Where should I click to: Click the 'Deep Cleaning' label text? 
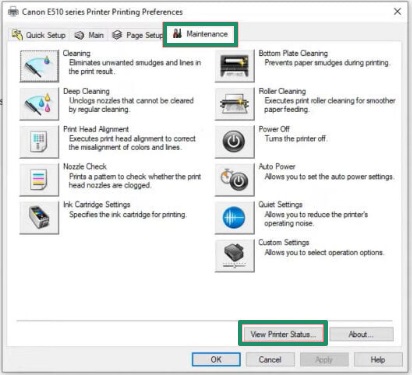coord(86,91)
